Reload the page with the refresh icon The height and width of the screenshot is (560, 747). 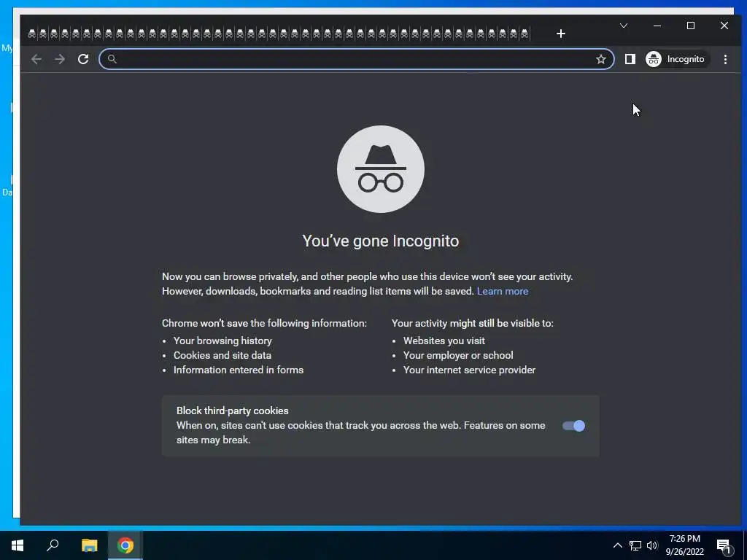click(83, 59)
